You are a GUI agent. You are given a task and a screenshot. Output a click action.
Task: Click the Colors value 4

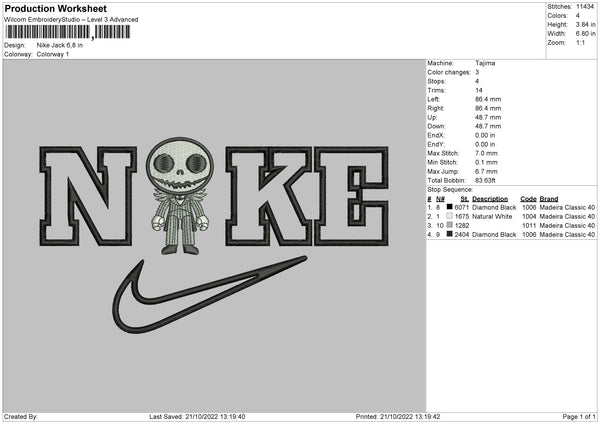tap(577, 16)
